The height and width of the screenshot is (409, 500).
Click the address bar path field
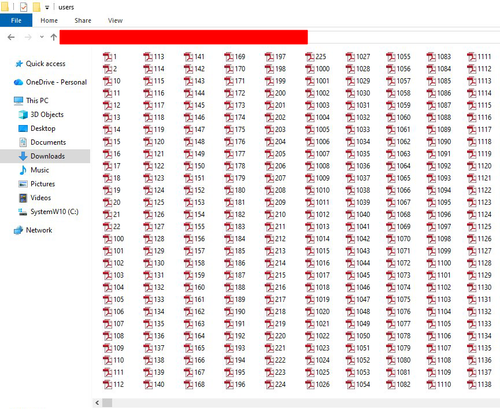[279, 37]
